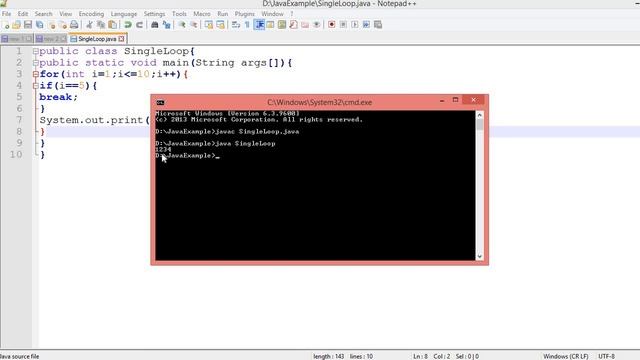Maximize the cmd.exe window

click(x=455, y=100)
